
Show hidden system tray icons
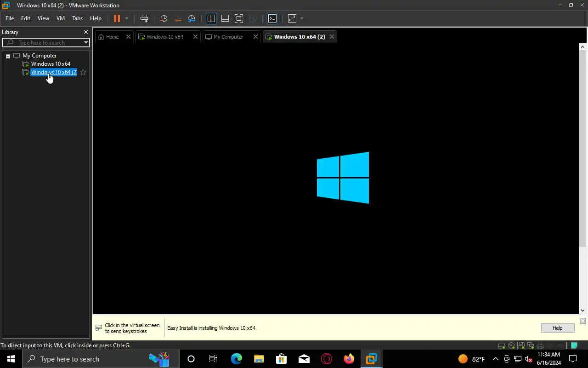pyautogui.click(x=495, y=359)
